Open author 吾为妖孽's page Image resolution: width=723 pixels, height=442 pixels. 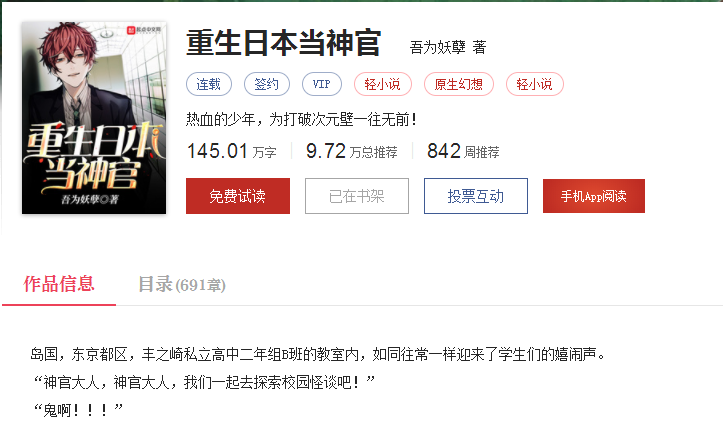(x=438, y=47)
